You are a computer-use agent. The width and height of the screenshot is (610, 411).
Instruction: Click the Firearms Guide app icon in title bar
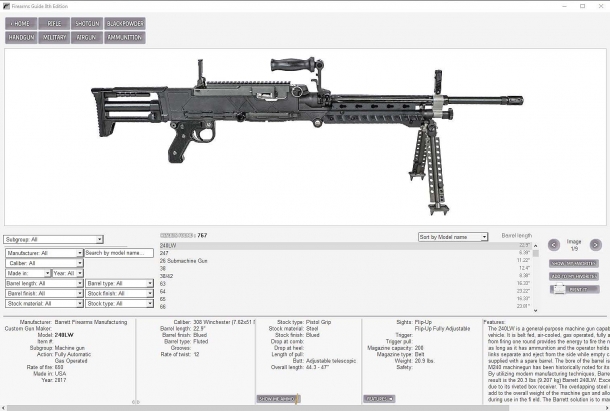point(6,6)
